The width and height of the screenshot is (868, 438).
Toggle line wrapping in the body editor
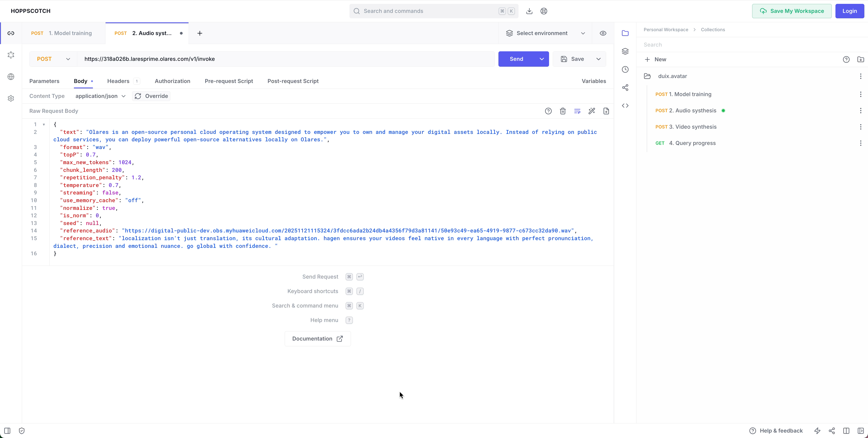coord(577,111)
